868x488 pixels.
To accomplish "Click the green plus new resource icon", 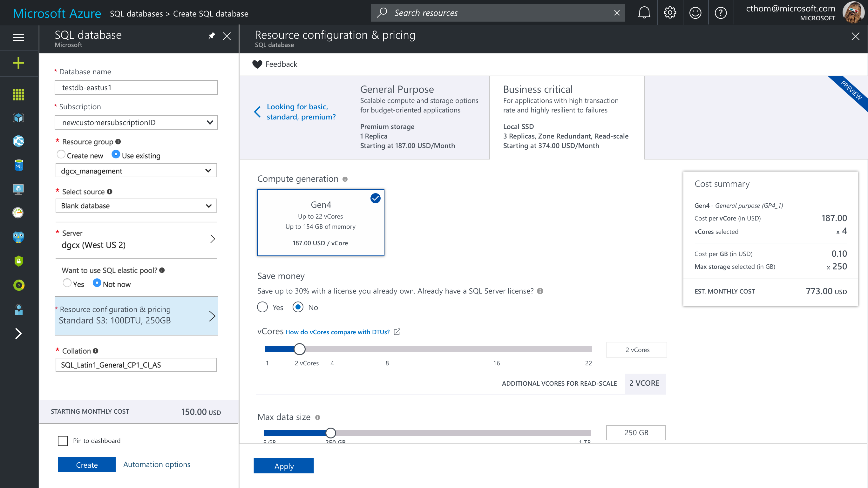I will tap(18, 63).
